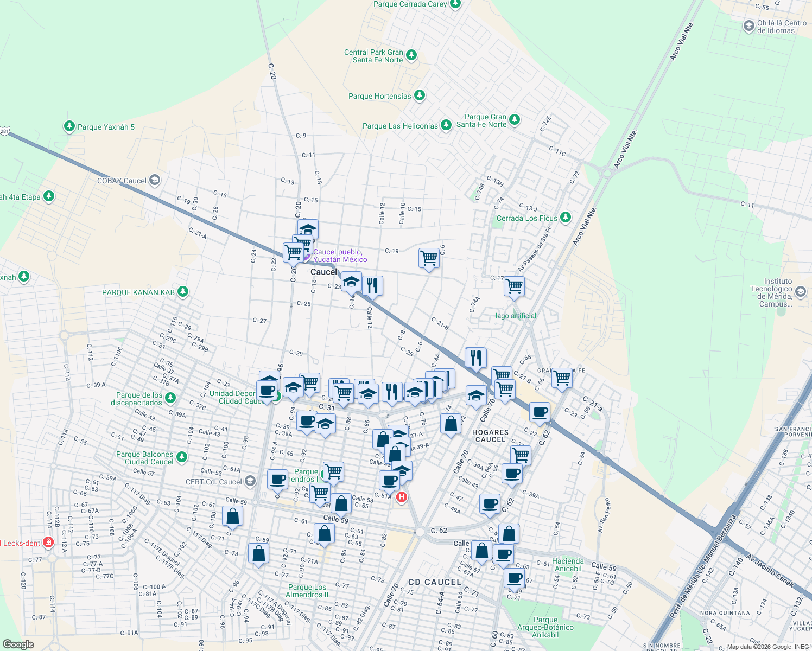Click the Parque Balcones Ciudad Caucel marker
812x651 pixels.
coord(182,457)
